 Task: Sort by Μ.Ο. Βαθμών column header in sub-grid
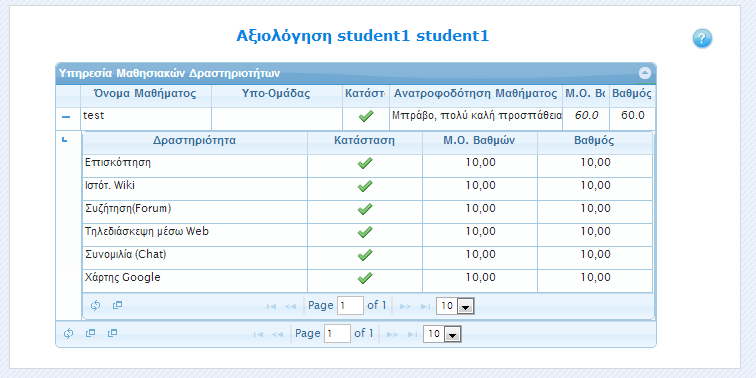(x=479, y=141)
